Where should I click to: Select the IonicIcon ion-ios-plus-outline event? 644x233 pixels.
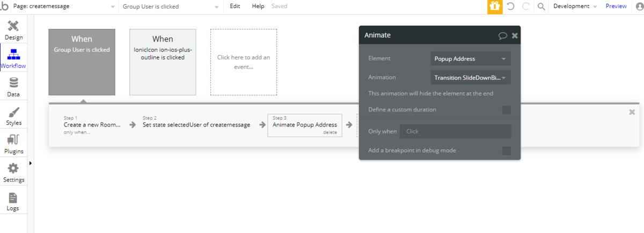(163, 62)
